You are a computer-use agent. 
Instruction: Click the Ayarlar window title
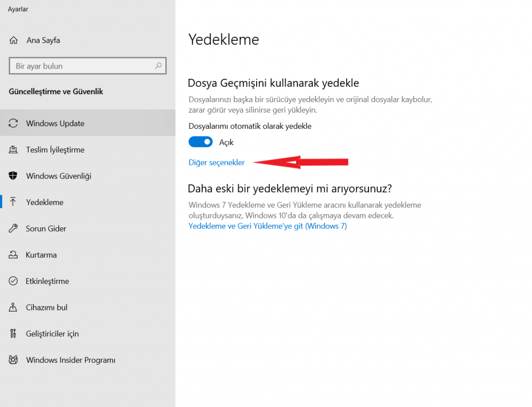pos(18,9)
